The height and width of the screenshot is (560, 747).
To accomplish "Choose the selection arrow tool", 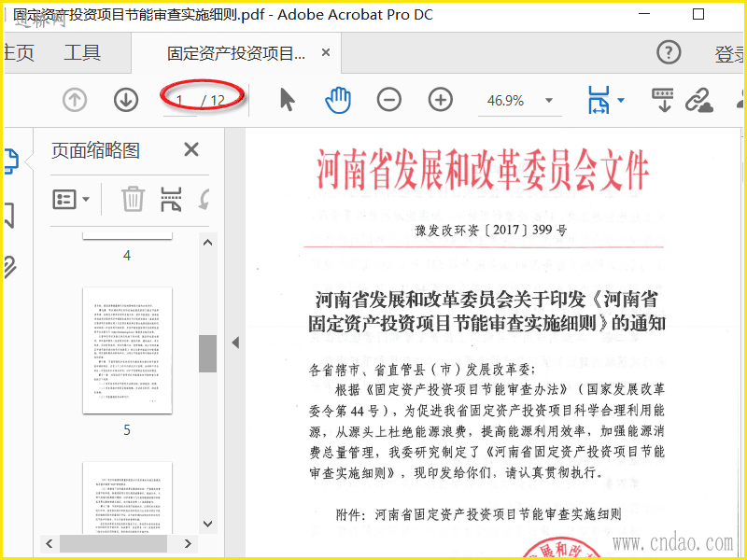I will click(x=288, y=100).
